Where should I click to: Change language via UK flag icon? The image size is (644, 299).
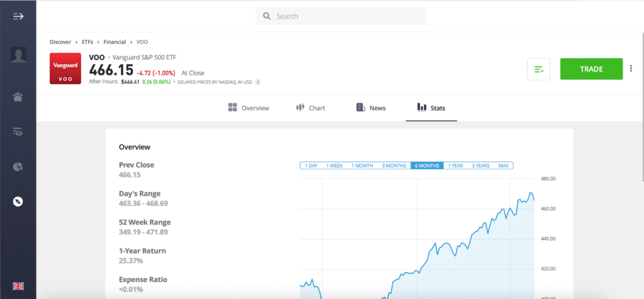pyautogui.click(x=18, y=286)
